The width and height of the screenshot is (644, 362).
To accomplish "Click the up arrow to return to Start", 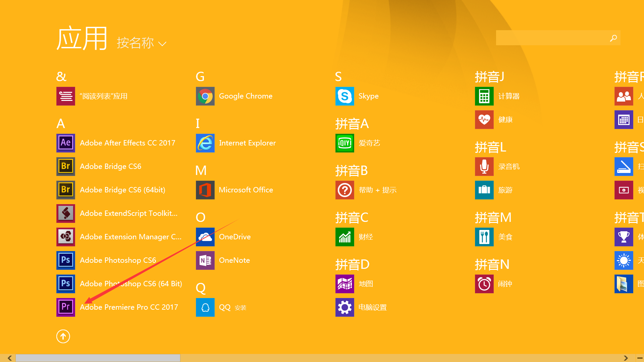I will click(x=63, y=336).
